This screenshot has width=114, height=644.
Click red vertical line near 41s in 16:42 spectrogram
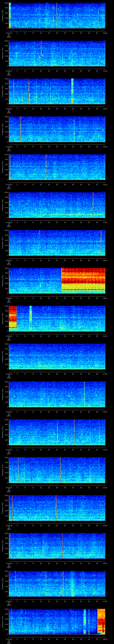[x=74, y=432]
